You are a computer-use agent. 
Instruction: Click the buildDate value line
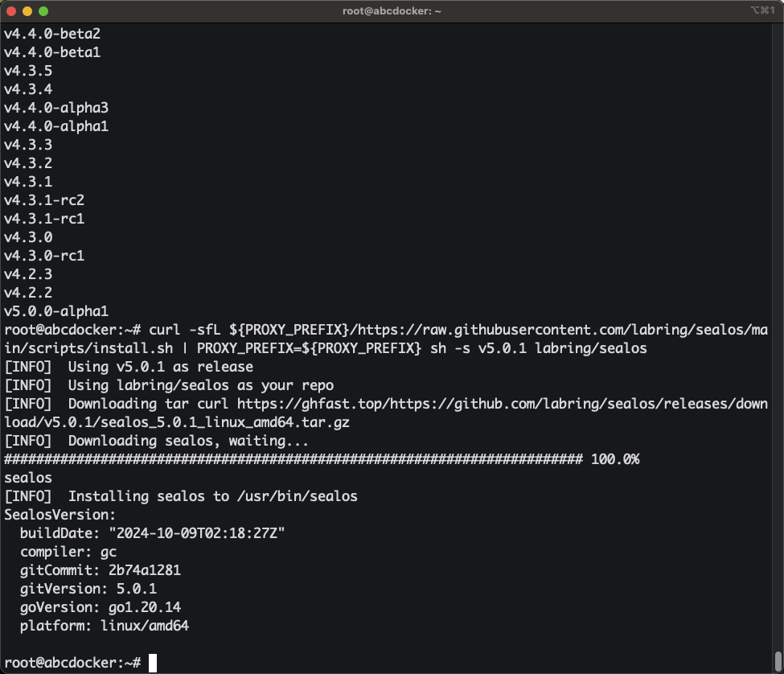153,533
